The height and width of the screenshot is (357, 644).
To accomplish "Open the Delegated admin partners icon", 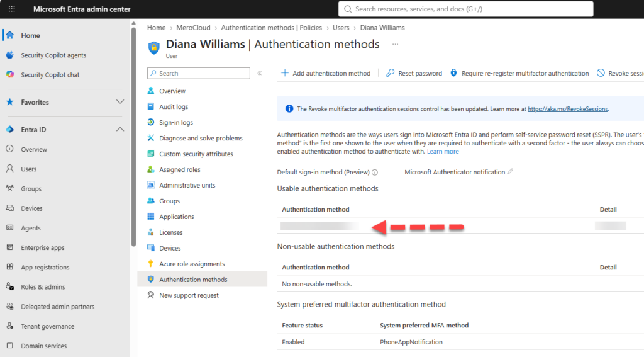I will tap(10, 307).
